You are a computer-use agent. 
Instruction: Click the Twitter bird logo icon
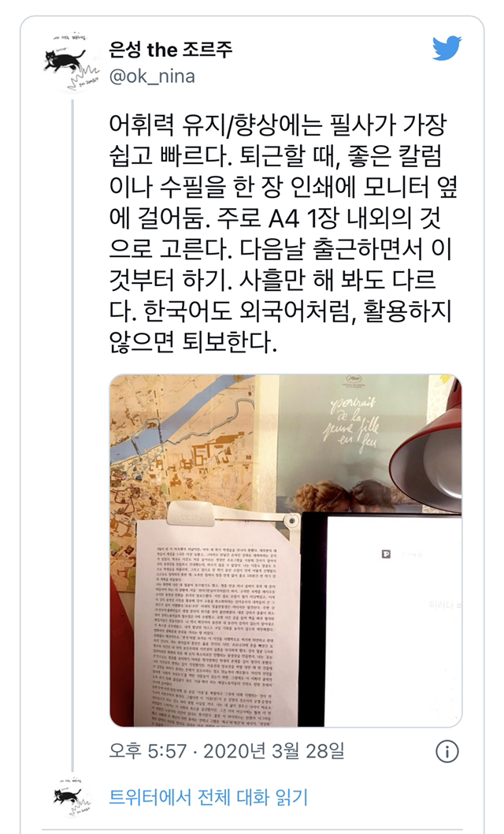[x=447, y=49]
